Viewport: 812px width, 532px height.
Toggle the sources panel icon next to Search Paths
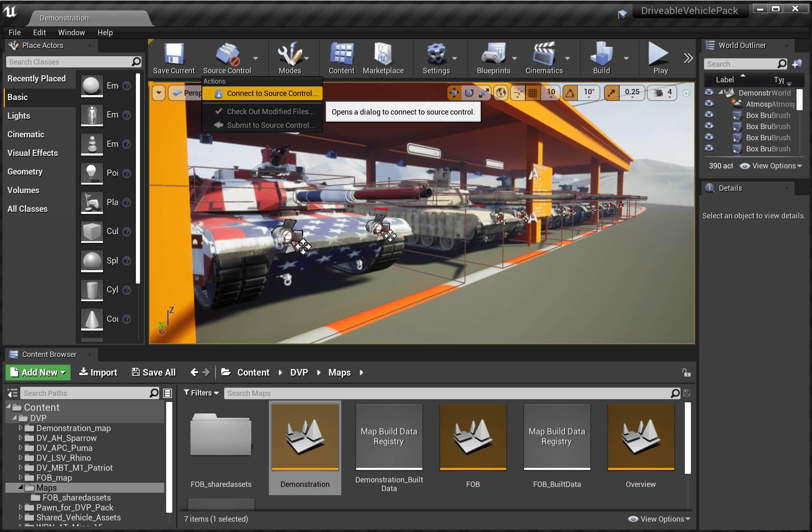tap(13, 393)
